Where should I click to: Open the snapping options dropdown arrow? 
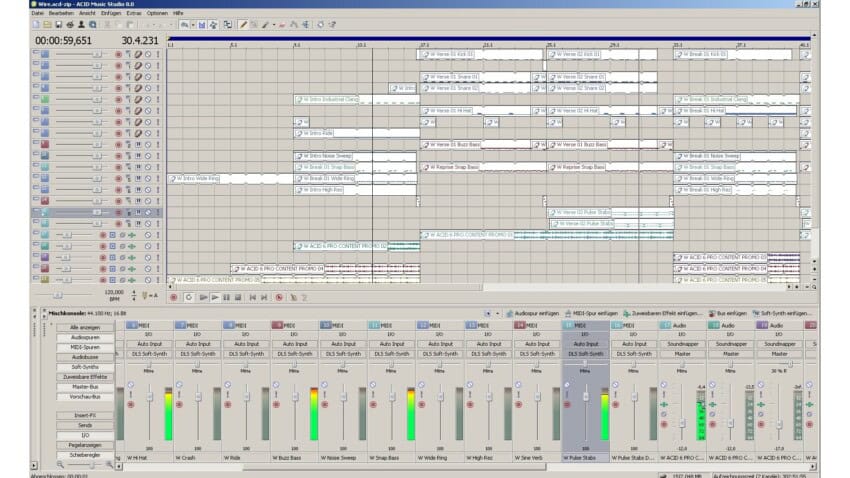192,24
